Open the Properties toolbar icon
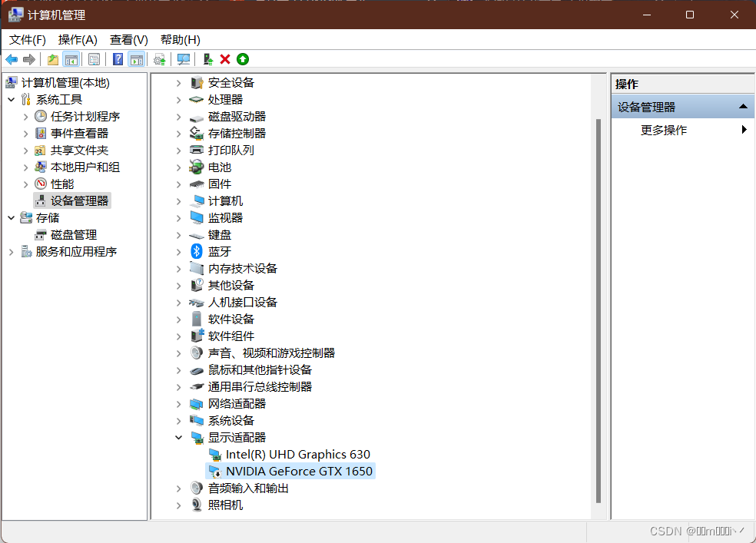Viewport: 756px width, 543px height. click(94, 60)
